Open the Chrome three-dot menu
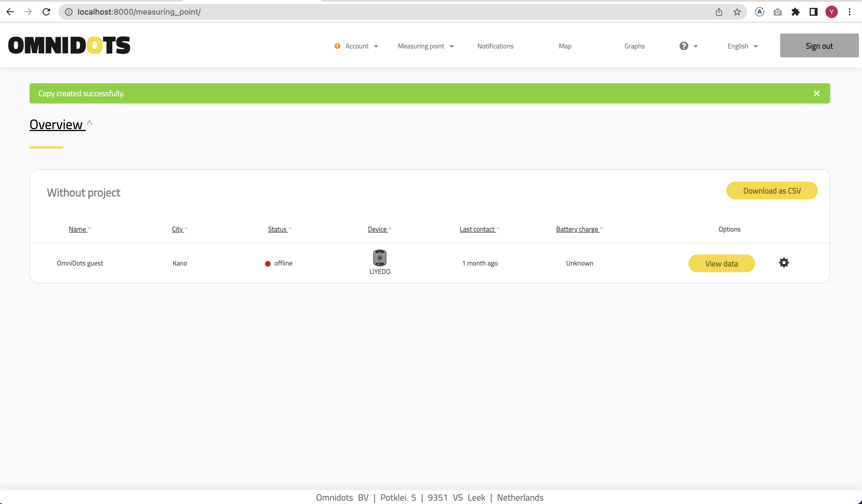862x504 pixels. tap(849, 12)
